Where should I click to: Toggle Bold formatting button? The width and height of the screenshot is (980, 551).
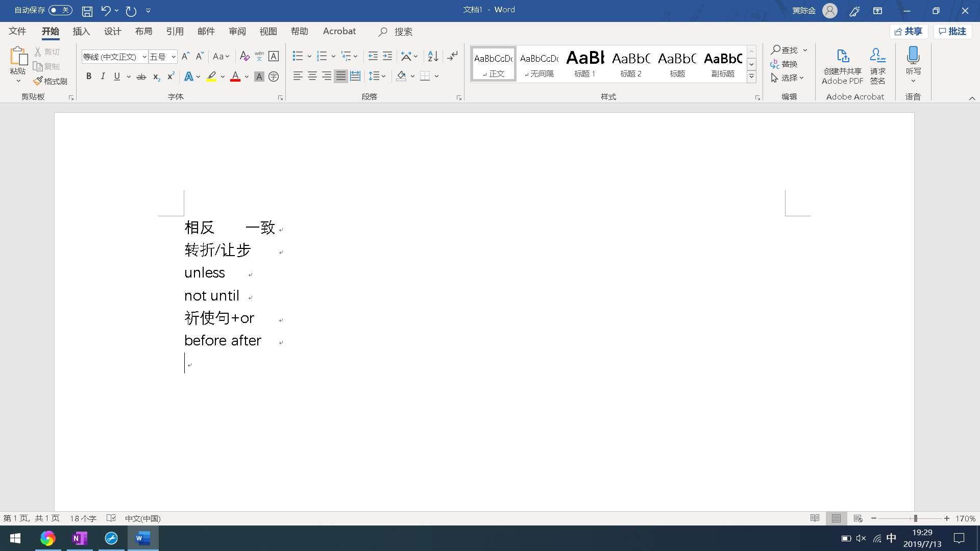click(89, 77)
